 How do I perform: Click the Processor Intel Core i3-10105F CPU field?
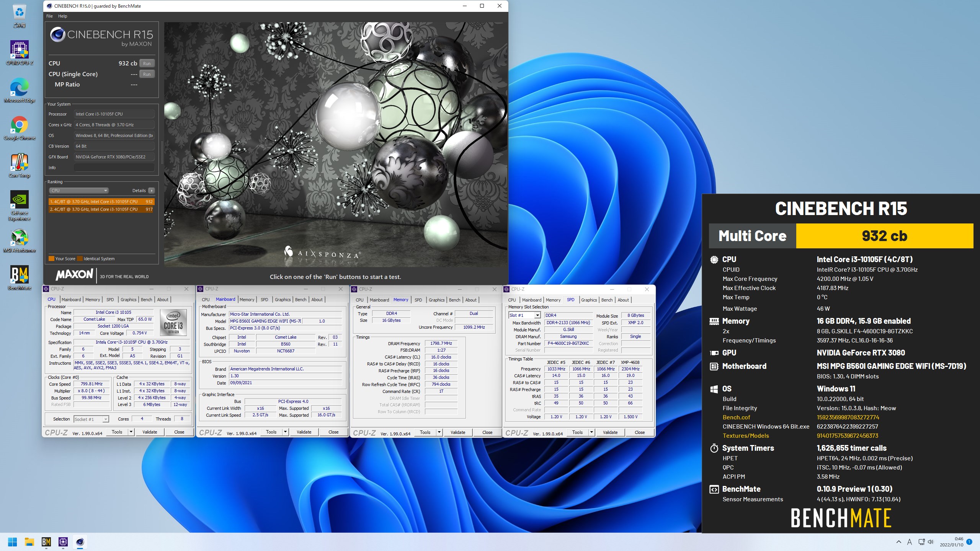(114, 114)
